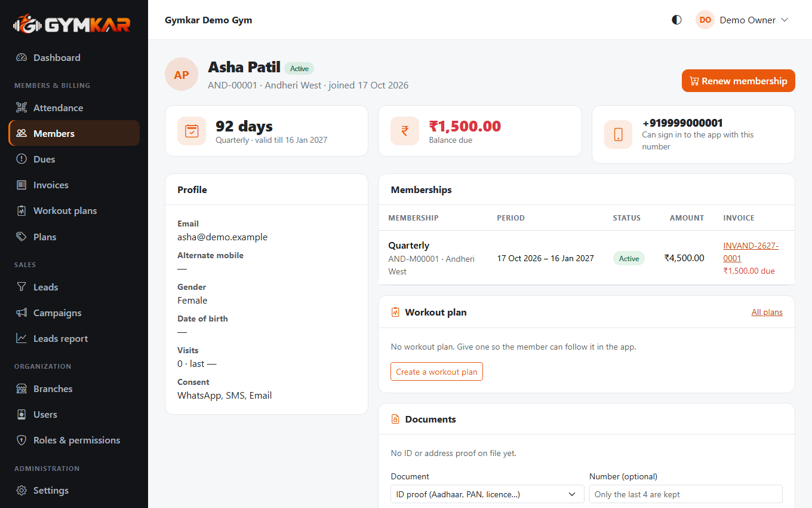Screen dimensions: 812x508
Task: Open the All plans link
Action: pyautogui.click(x=767, y=313)
